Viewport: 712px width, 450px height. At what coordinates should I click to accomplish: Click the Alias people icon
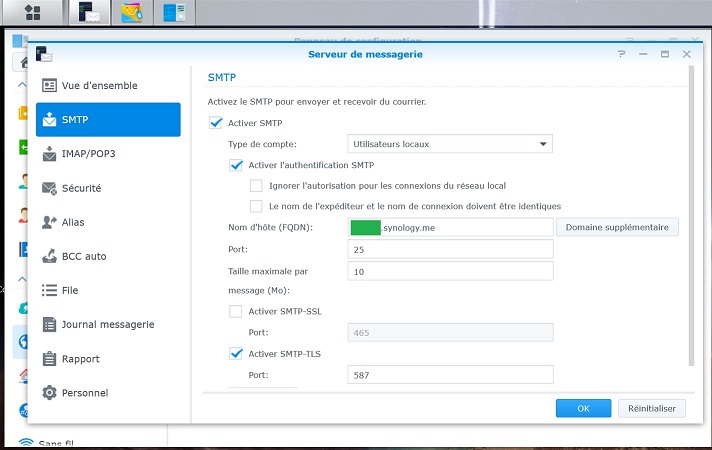pyautogui.click(x=49, y=222)
